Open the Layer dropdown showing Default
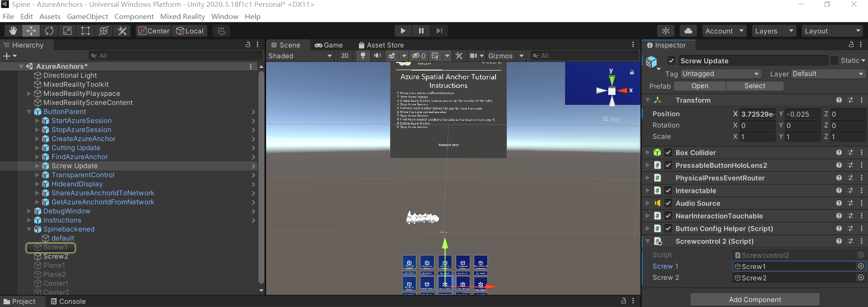 [x=828, y=74]
